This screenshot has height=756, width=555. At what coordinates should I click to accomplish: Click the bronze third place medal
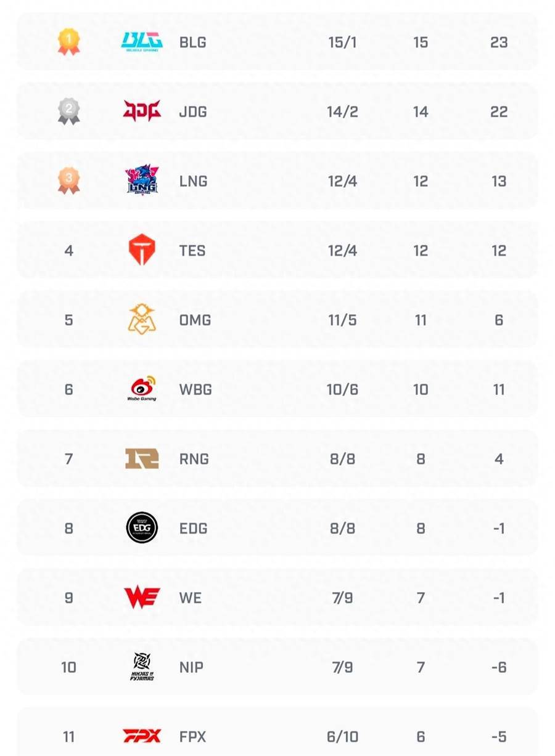[69, 181]
